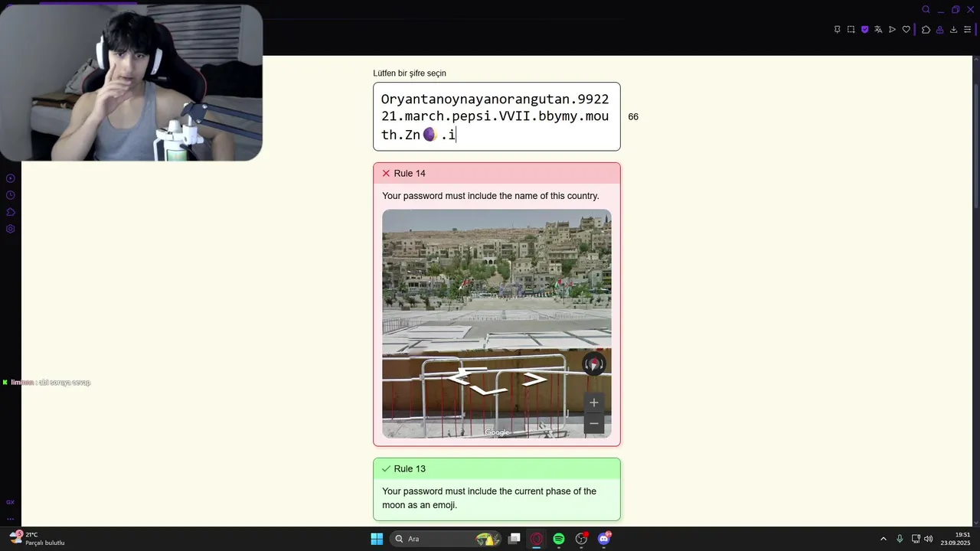Image resolution: width=980 pixels, height=551 pixels.
Task: Click the Rule 13 header
Action: click(497, 468)
